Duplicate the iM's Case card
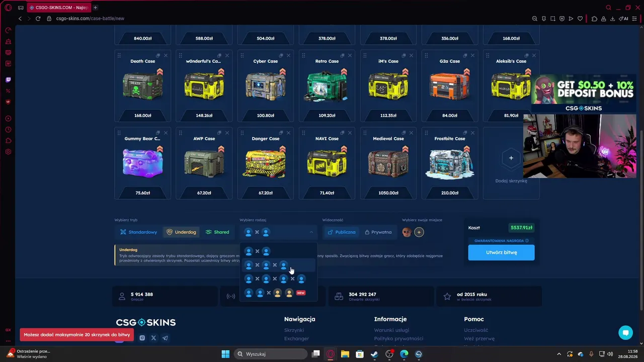Image resolution: width=644 pixels, height=362 pixels. coord(404,55)
